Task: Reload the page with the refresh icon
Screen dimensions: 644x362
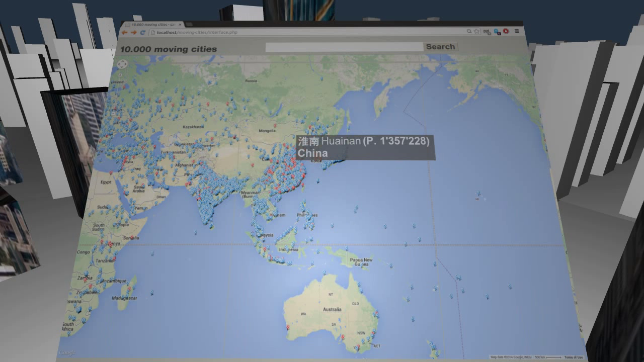Action: pos(142,33)
